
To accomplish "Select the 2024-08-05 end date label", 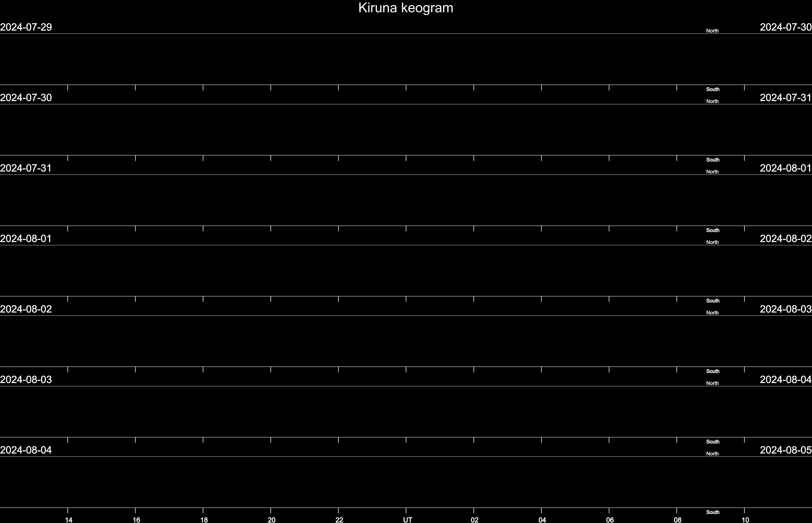I will pyautogui.click(x=786, y=450).
